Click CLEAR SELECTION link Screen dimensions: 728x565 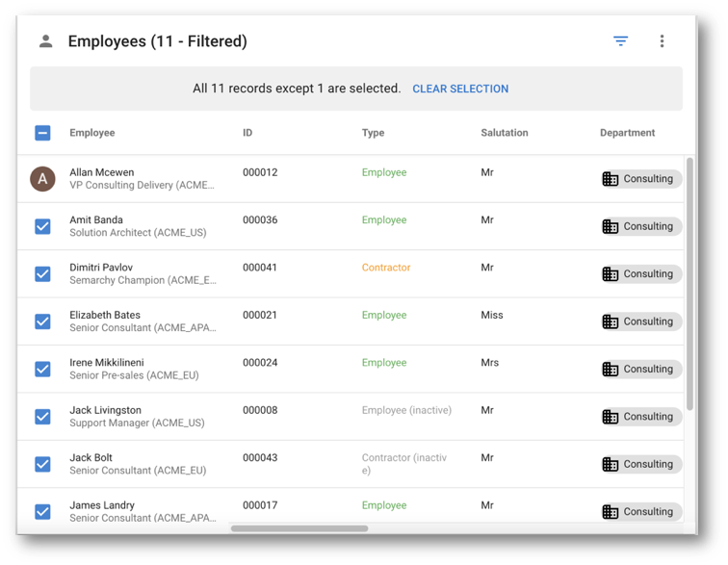[x=460, y=89]
